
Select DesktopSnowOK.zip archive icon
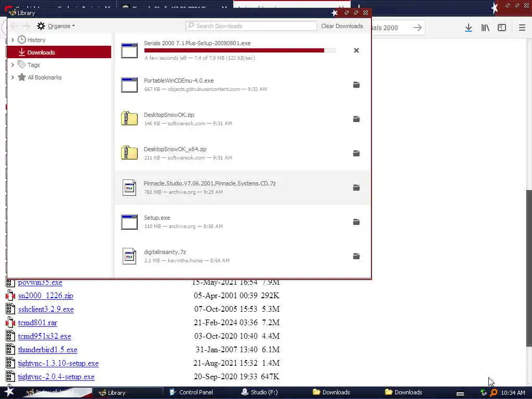point(129,119)
